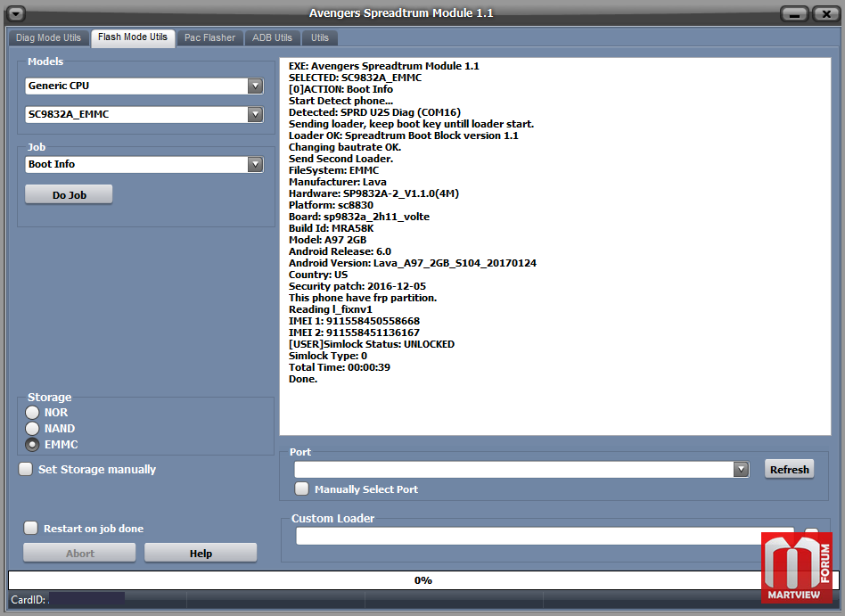Select the 'Sending loader, keep boot key' line
The image size is (845, 616).
(x=411, y=124)
